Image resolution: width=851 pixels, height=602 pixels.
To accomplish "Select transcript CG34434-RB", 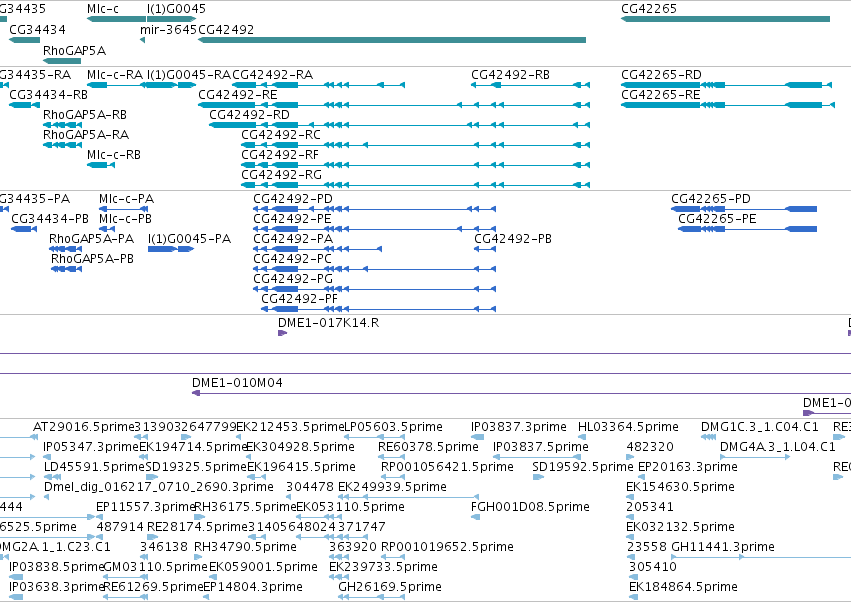I will [24, 105].
